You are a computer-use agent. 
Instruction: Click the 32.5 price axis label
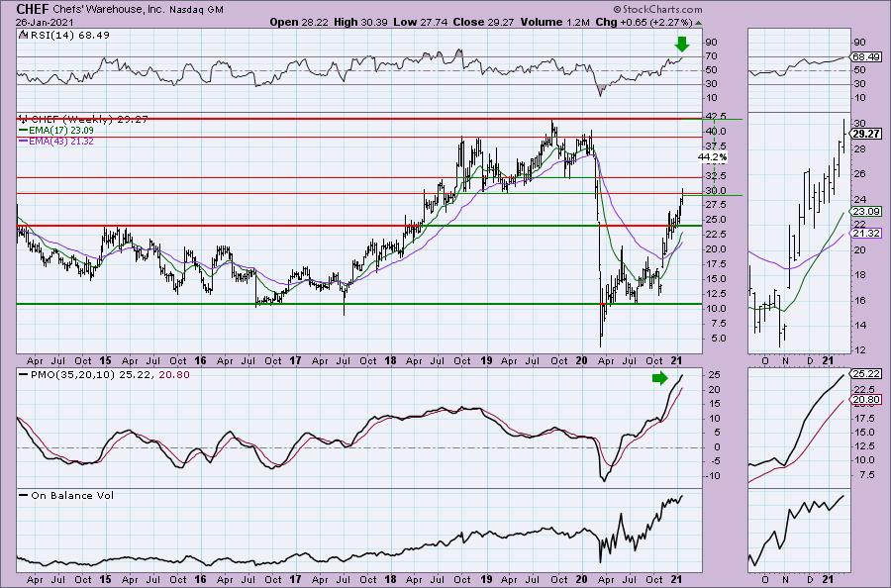(x=716, y=175)
